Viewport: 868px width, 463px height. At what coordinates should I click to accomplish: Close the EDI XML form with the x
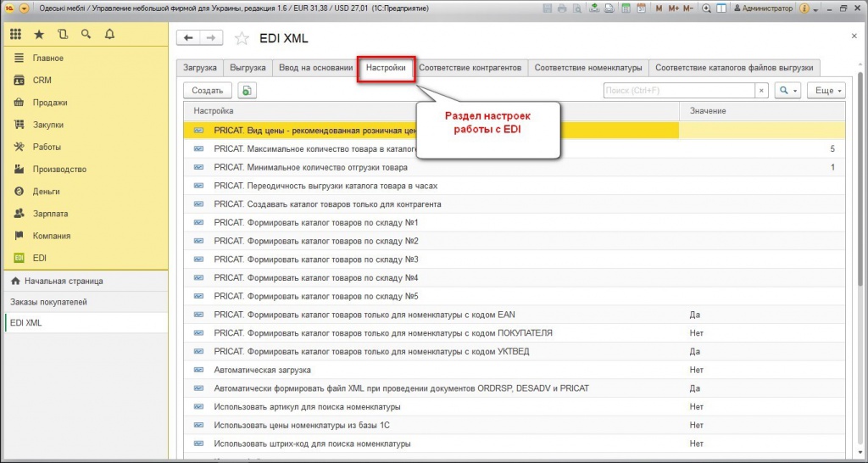coord(854,36)
